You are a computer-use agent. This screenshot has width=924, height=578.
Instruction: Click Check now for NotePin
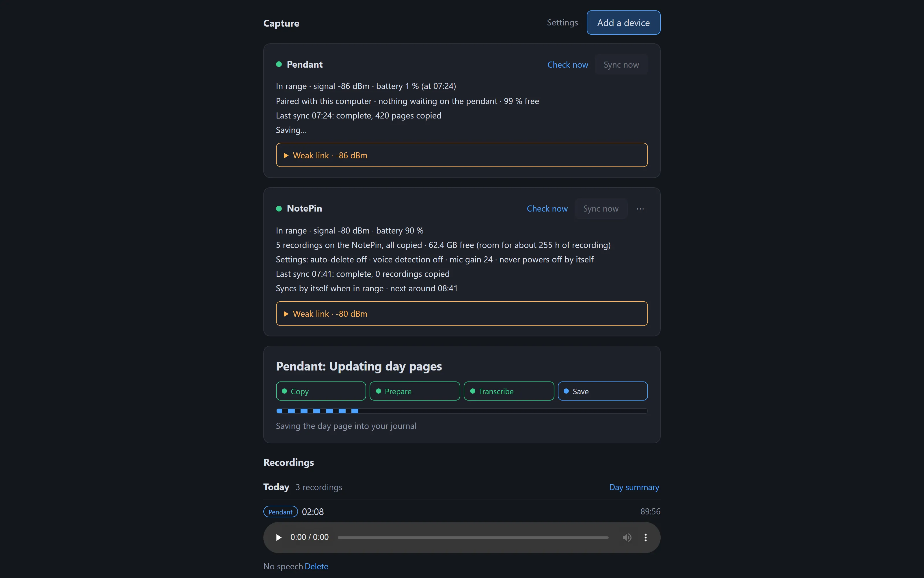547,209
